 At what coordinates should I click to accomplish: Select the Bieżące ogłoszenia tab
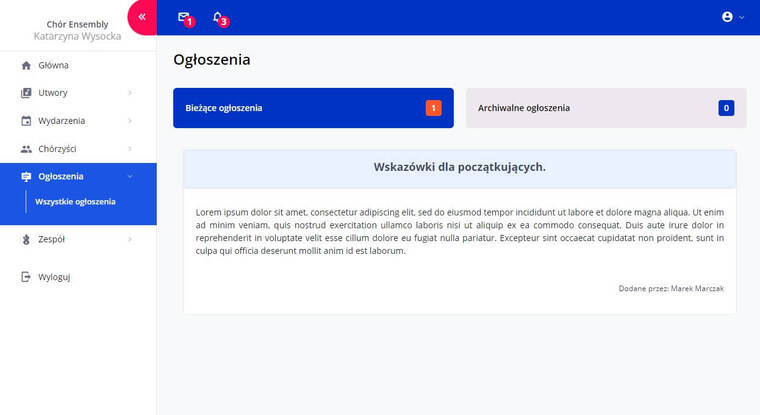pyautogui.click(x=312, y=108)
